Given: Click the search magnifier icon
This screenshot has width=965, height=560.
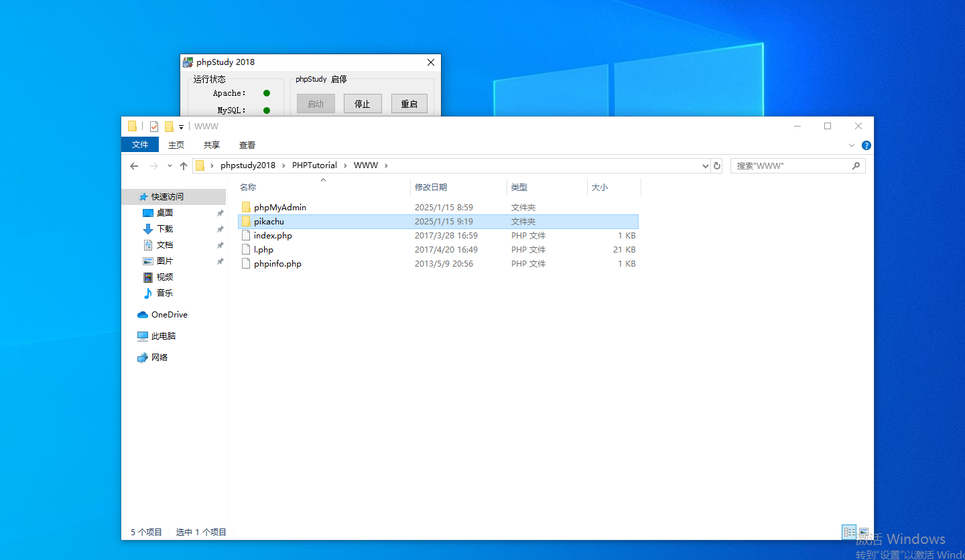Looking at the screenshot, I should [856, 165].
